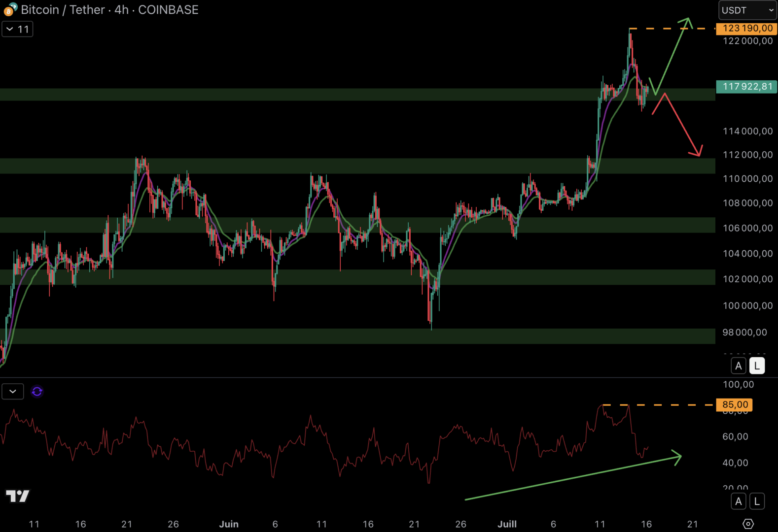Toggle log scale L on main price chart

point(757,366)
